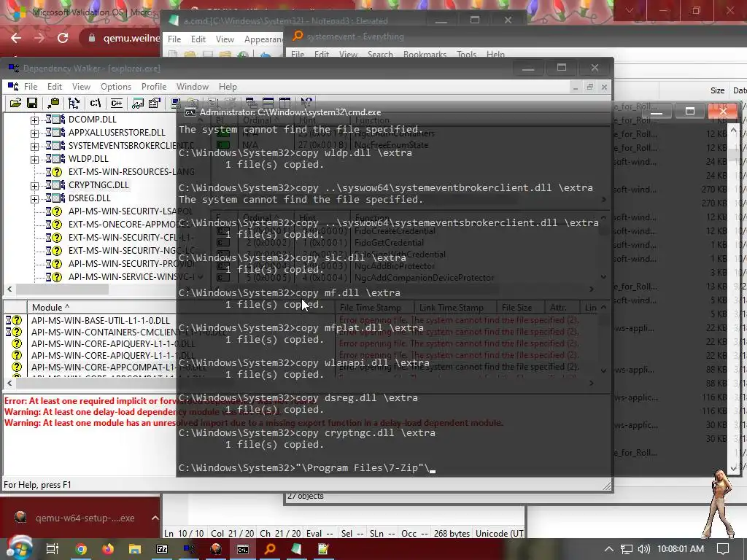Select API-MS-WIN-BASE-UTIL-L1-1-0.DLL in module list
This screenshot has width=747, height=560.
[101, 321]
